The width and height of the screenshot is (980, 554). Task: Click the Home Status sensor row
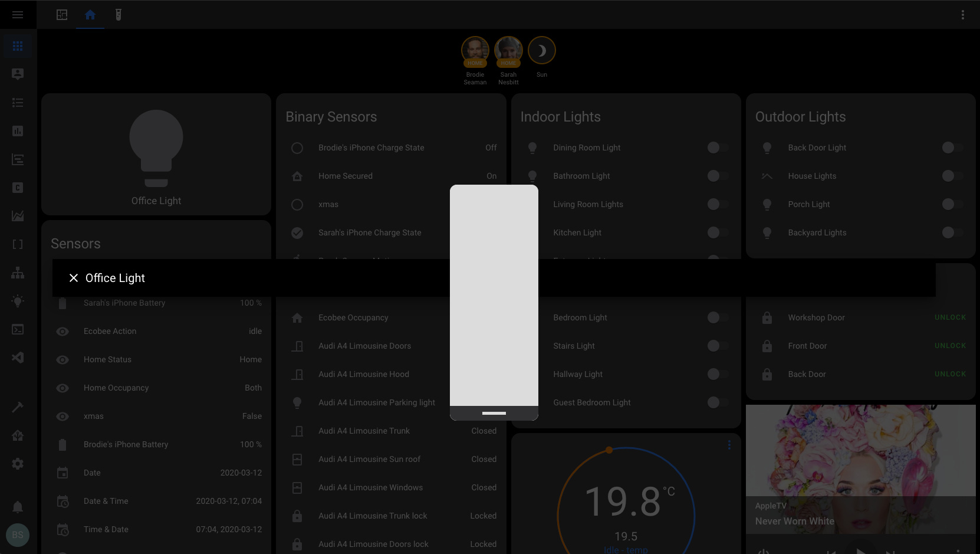pos(156,360)
